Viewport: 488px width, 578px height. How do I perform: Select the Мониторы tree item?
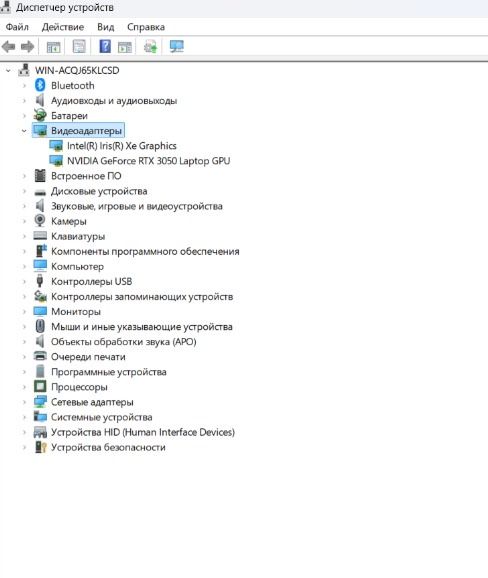[x=76, y=311]
